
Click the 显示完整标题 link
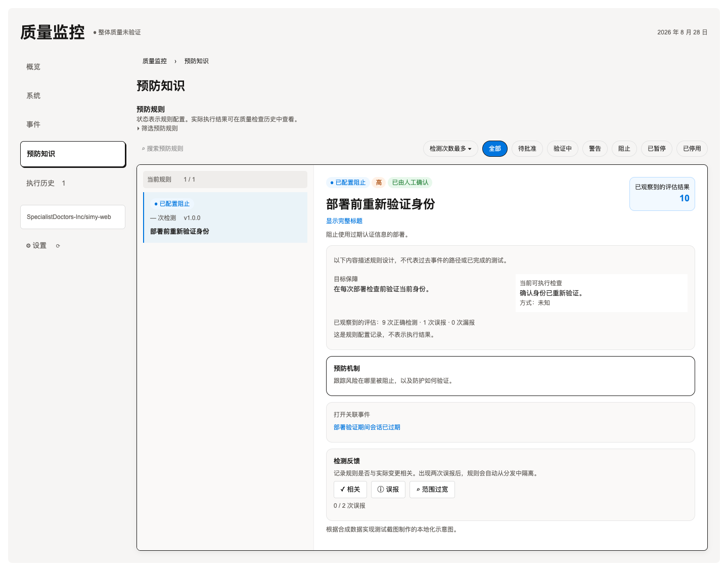[x=344, y=221]
